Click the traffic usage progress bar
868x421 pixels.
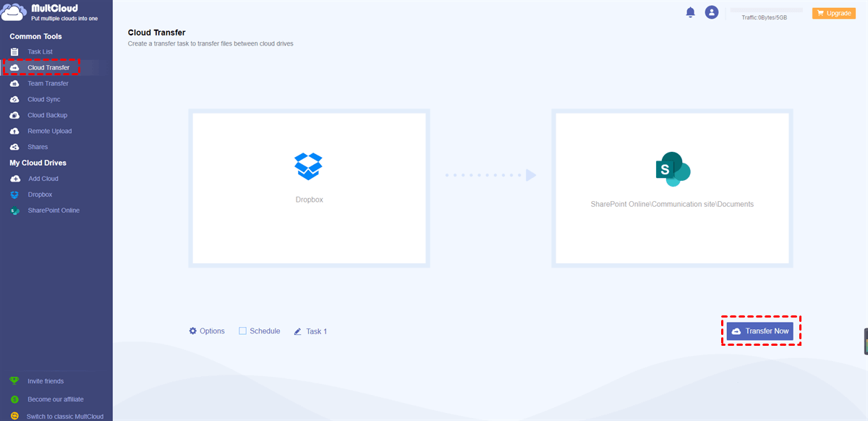(767, 10)
